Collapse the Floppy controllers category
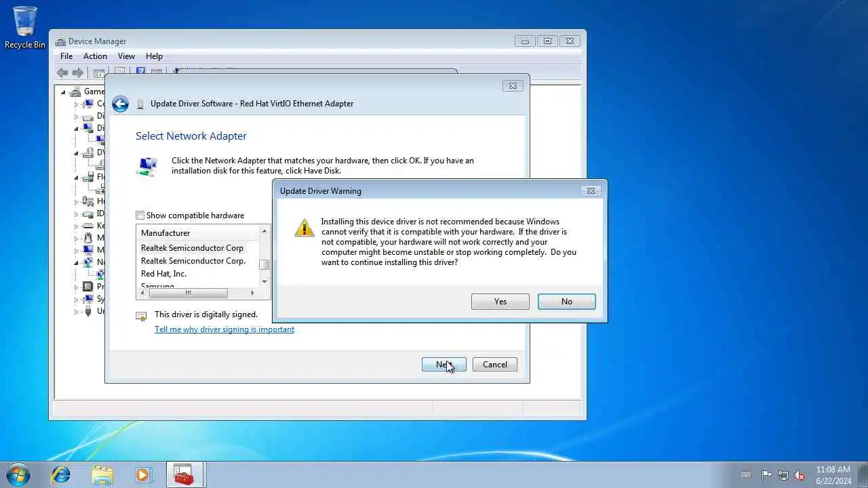Screen dimensions: 868x488 pyautogui.click(x=77, y=177)
